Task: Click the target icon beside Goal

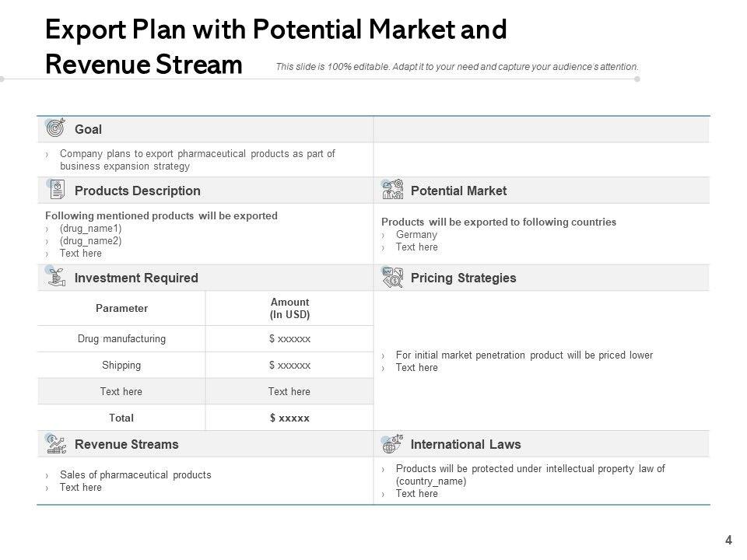Action: [x=55, y=128]
